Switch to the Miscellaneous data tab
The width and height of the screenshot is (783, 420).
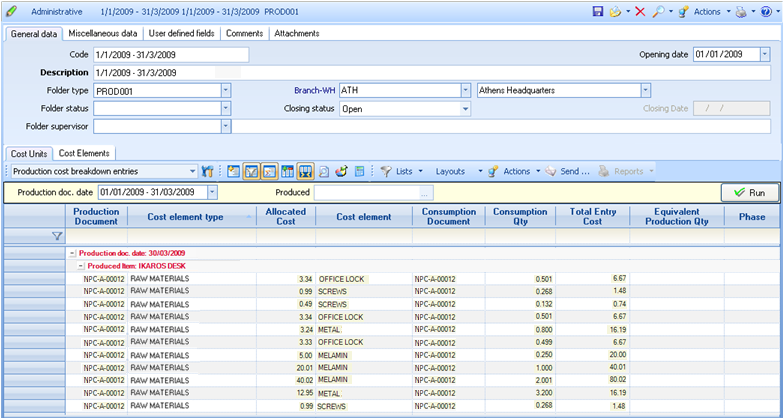point(102,33)
